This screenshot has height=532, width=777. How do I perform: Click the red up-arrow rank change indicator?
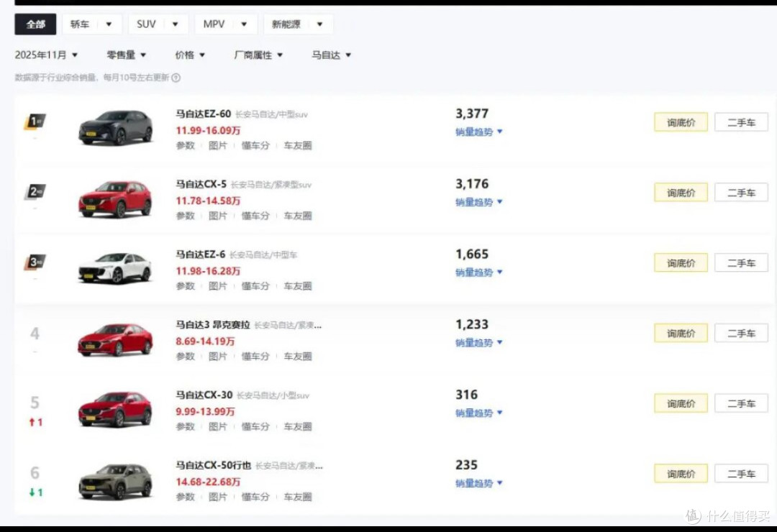click(x=36, y=423)
